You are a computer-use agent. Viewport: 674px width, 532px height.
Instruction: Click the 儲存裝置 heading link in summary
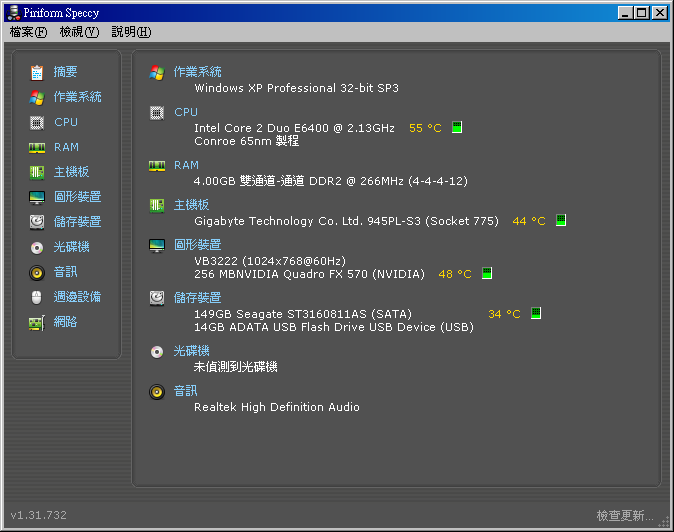pyautogui.click(x=198, y=298)
